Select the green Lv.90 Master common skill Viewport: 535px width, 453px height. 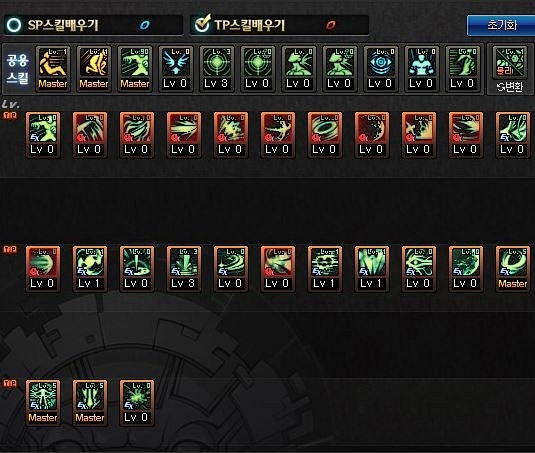pos(134,69)
